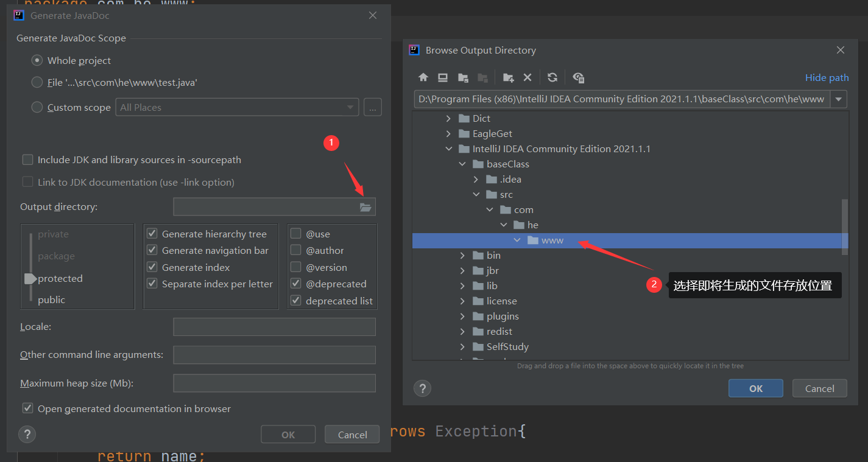Click the directory tree vertical scrollbar
The image size is (868, 462).
(x=845, y=226)
